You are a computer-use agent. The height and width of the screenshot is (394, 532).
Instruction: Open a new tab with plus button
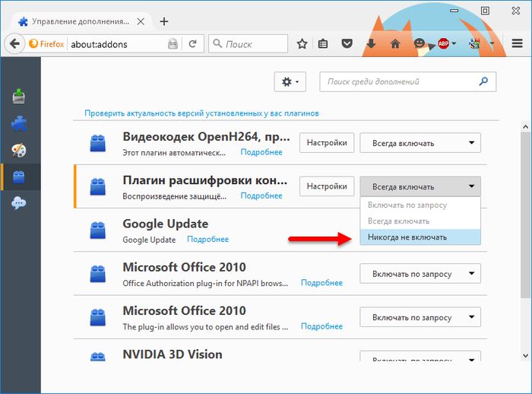pos(164,21)
